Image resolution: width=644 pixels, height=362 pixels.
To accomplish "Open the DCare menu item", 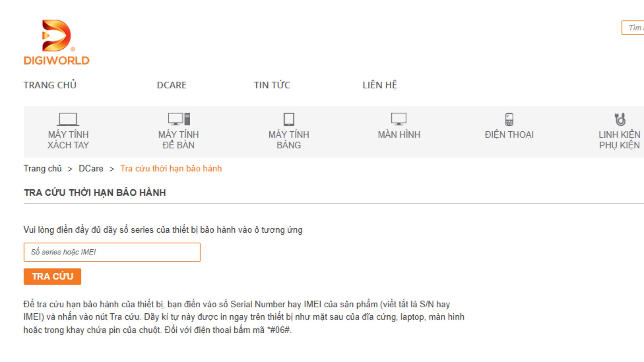I will [171, 85].
